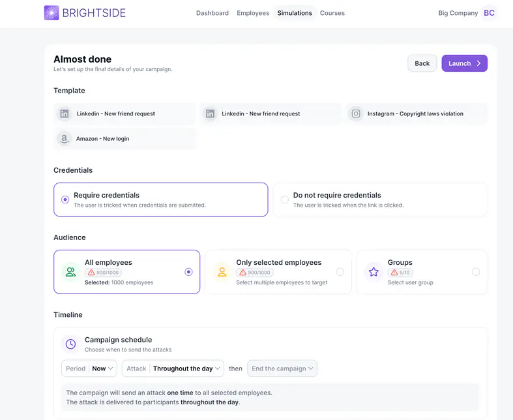Go to Dashboard tab

coord(213,13)
